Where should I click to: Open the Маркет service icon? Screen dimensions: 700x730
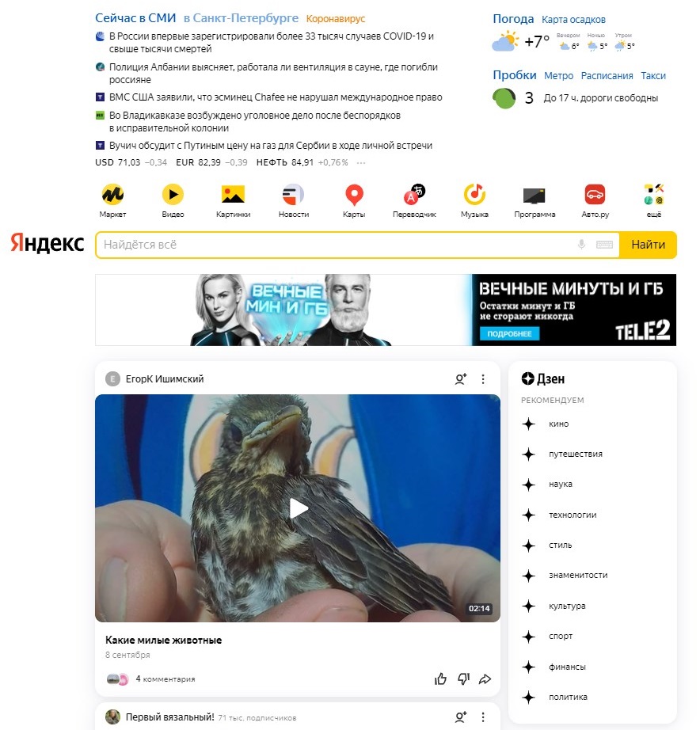(112, 195)
